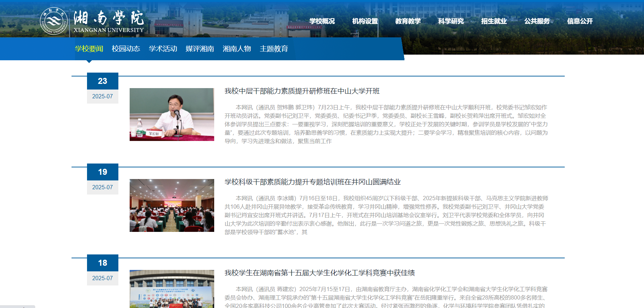Image resolution: width=644 pixels, height=308 pixels.
Task: Click the Xiangnan University logo emblem
Action: coord(54,21)
